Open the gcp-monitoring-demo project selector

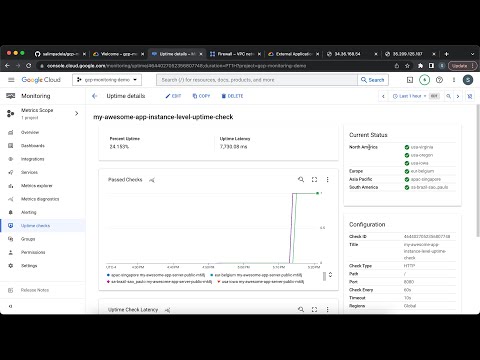[x=107, y=80]
